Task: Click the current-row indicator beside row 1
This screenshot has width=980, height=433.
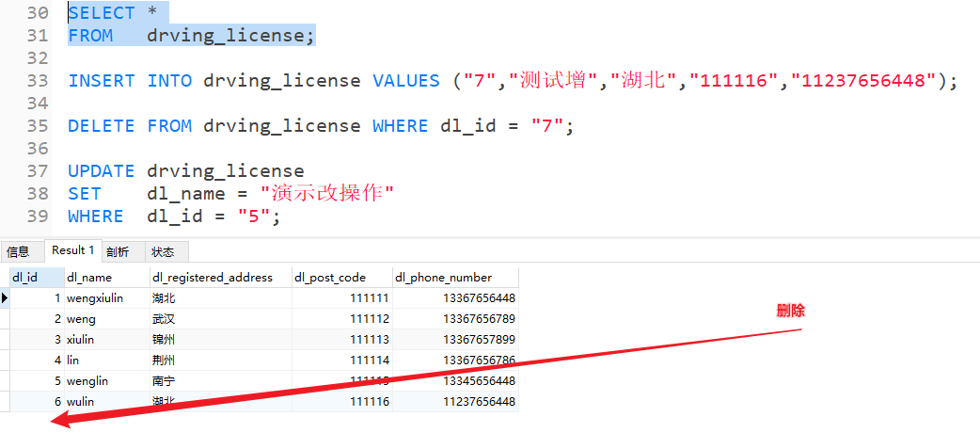Action: click(x=5, y=298)
